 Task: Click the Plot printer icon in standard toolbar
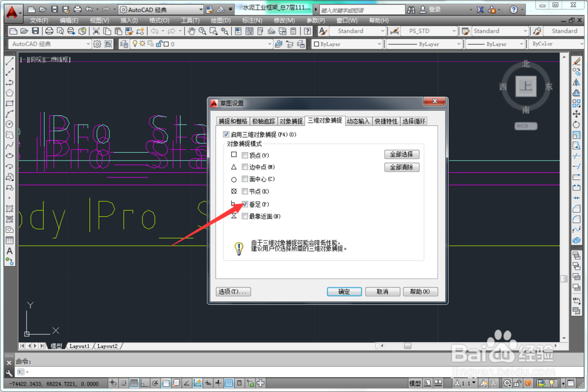(49, 31)
